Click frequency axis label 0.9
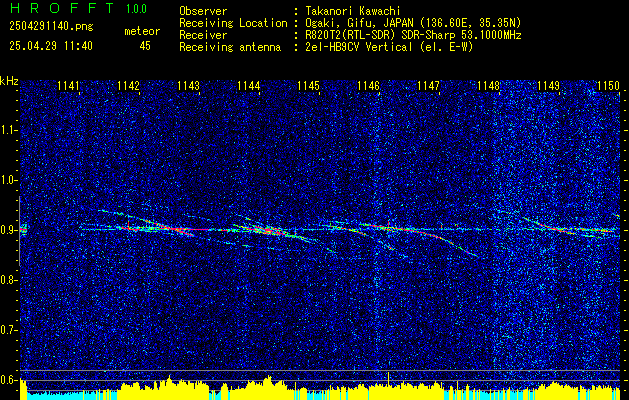 tap(8, 230)
